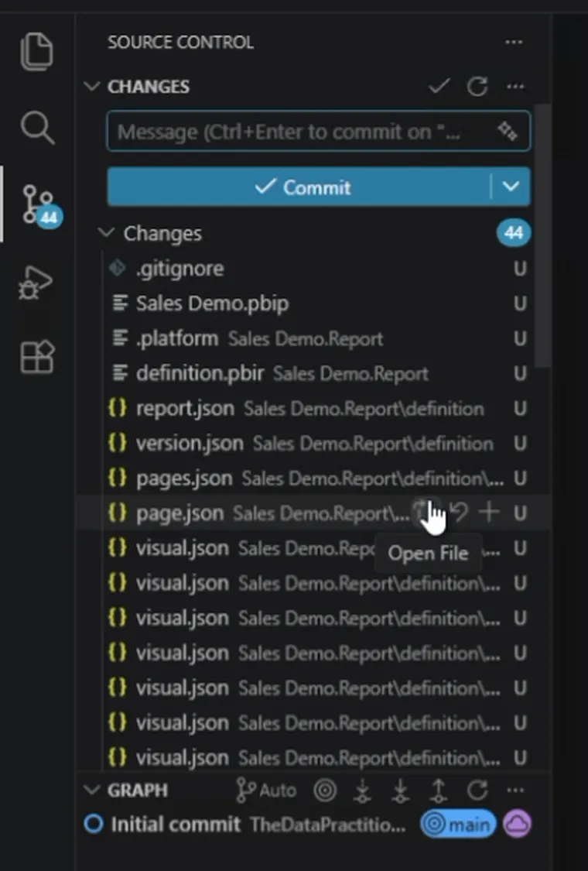Click the Push icon in GRAPH toolbar
Screen dimensions: 588x871
(439, 790)
